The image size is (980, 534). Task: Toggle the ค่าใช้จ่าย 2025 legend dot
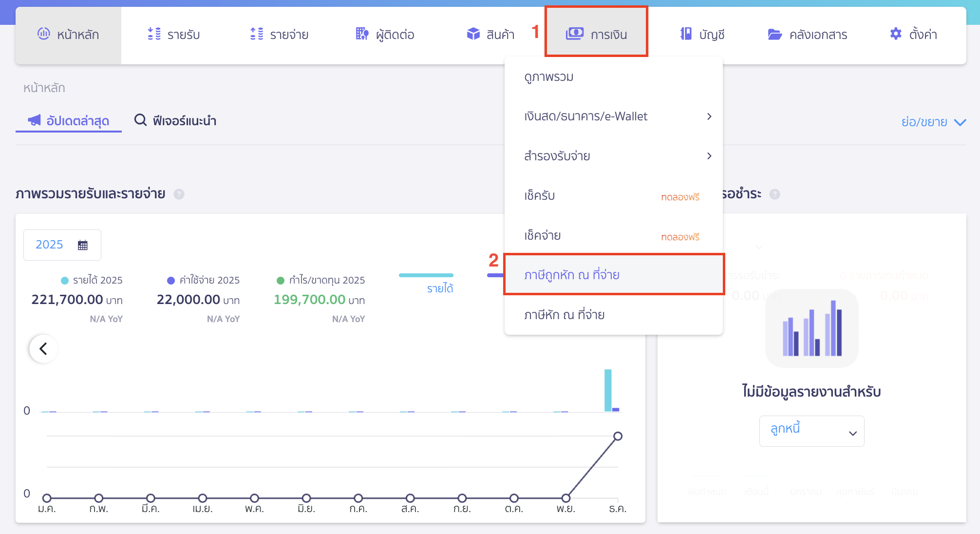171,281
